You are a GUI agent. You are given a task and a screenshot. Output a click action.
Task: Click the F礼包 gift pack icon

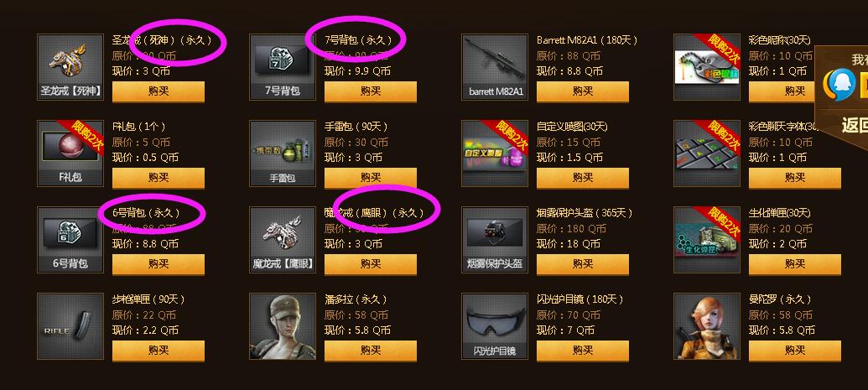(70, 153)
